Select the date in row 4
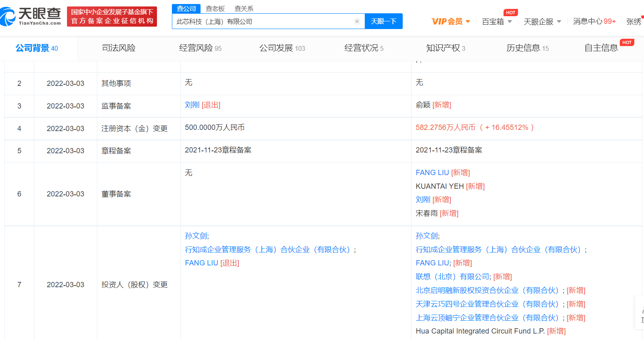This screenshot has height=340, width=644. 65,129
